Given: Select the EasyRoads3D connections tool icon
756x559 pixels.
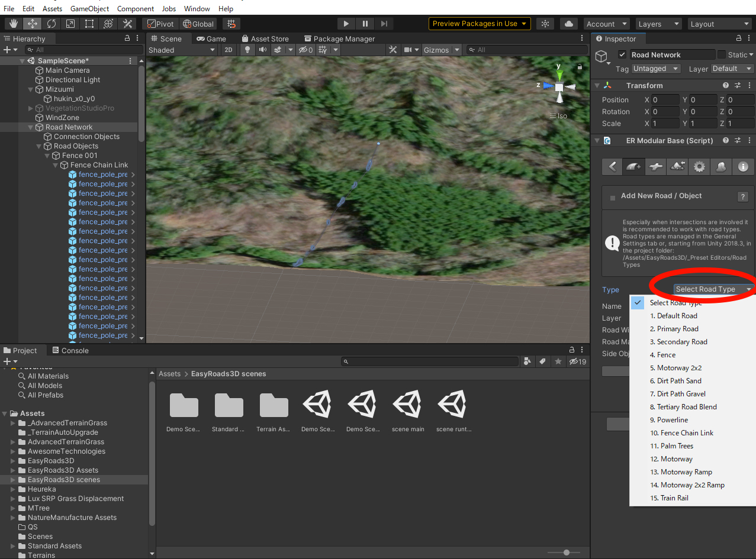Looking at the screenshot, I should [x=655, y=167].
